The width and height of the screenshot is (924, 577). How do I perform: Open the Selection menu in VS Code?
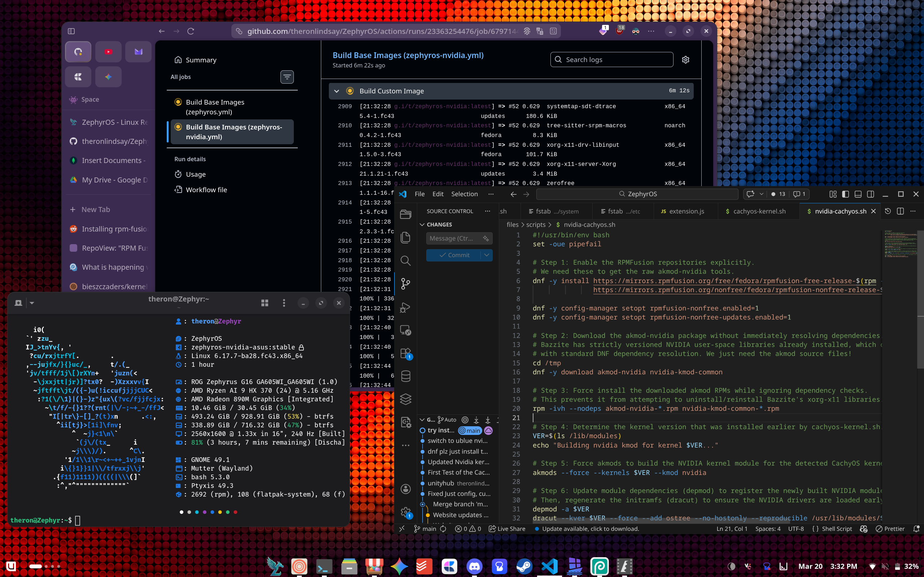coord(464,194)
